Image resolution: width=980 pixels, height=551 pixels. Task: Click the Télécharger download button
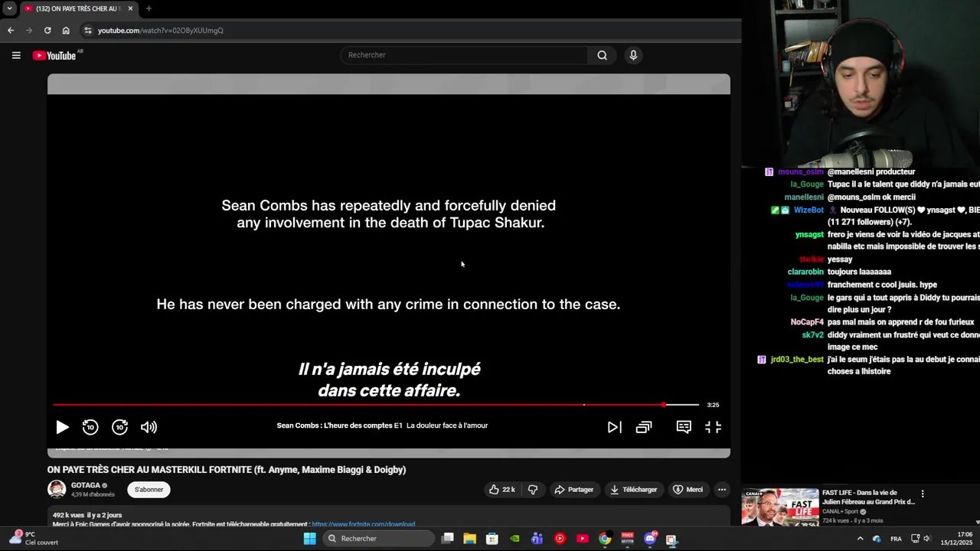point(633,490)
